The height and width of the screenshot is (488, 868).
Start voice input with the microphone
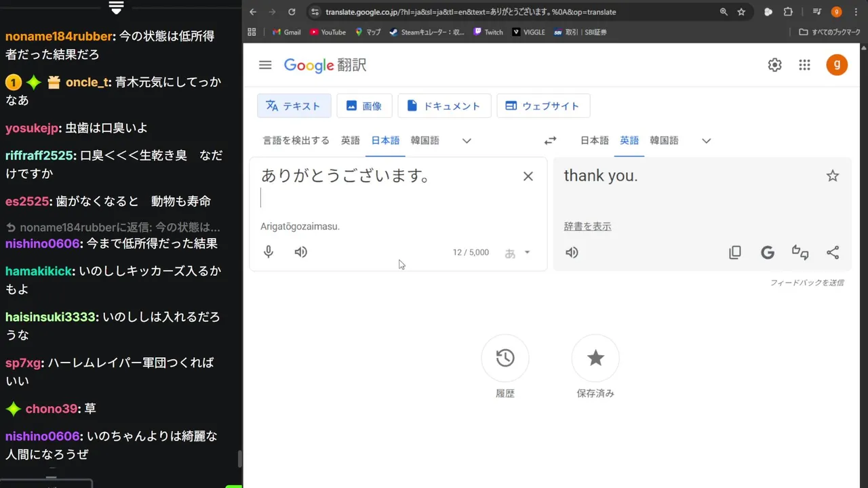(x=269, y=252)
